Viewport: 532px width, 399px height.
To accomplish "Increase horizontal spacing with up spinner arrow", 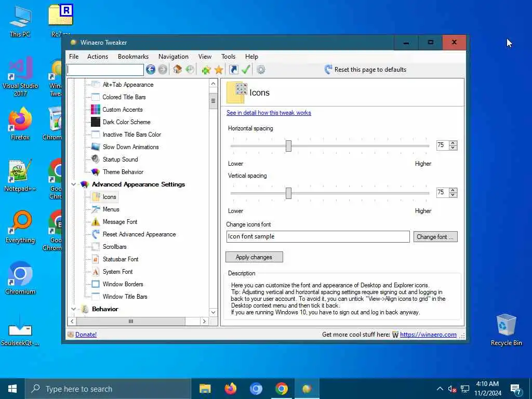I will (x=453, y=143).
